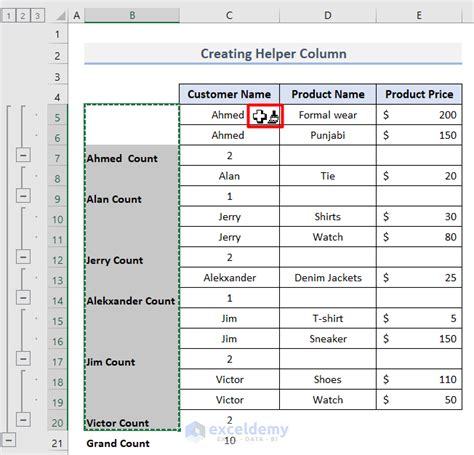
Task: Click the Select All corner triangle
Action: point(60,16)
